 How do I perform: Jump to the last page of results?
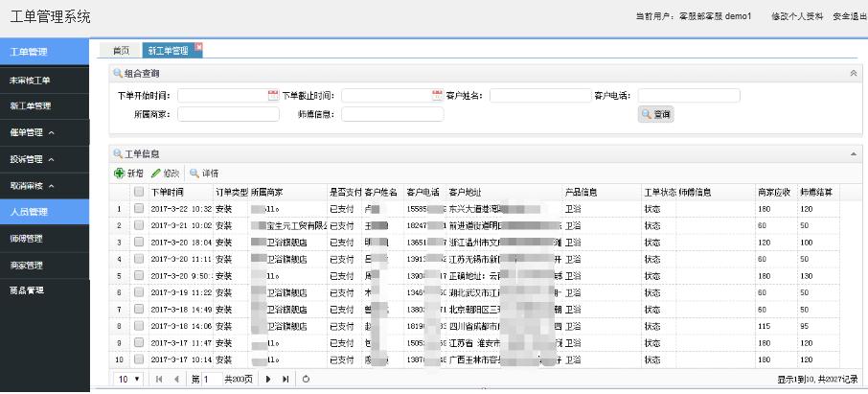pyautogui.click(x=286, y=380)
